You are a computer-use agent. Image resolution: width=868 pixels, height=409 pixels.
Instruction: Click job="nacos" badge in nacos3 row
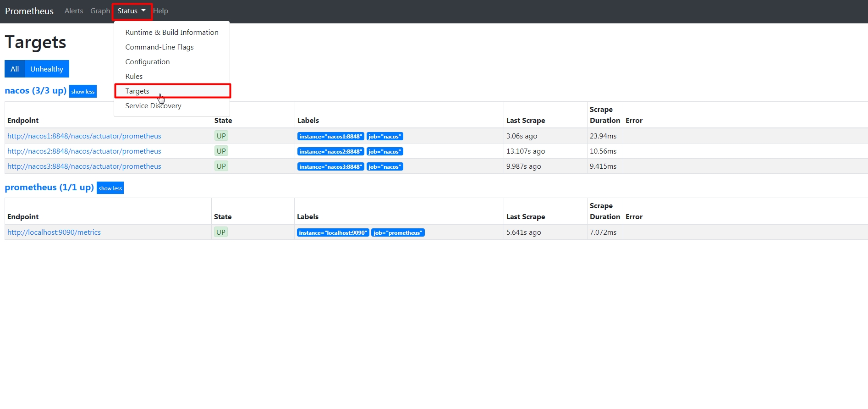[x=385, y=166]
